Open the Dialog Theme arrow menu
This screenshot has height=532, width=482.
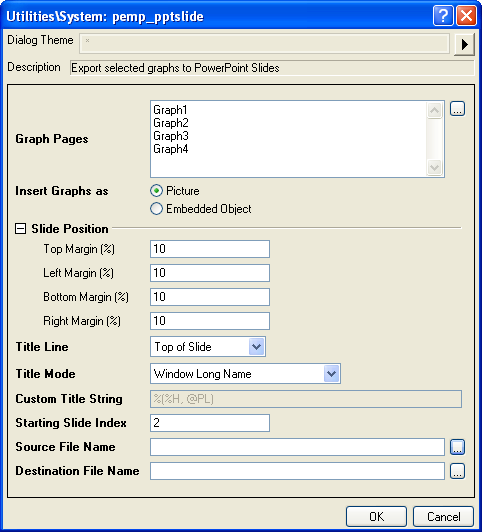point(464,44)
